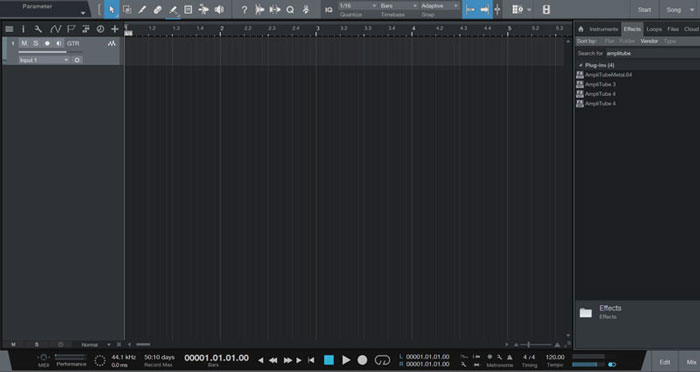This screenshot has width=700, height=372.
Task: Open the Edit view
Action: (x=664, y=362)
